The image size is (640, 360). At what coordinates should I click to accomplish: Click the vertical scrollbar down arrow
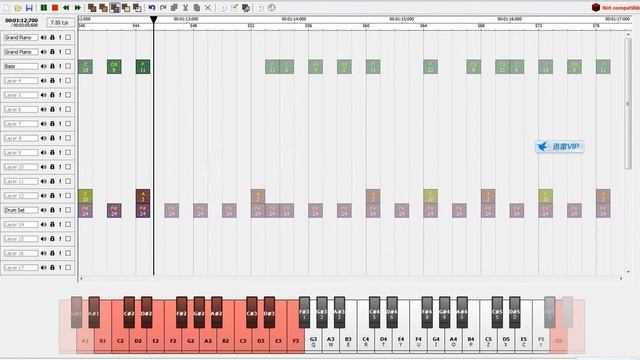click(628, 271)
